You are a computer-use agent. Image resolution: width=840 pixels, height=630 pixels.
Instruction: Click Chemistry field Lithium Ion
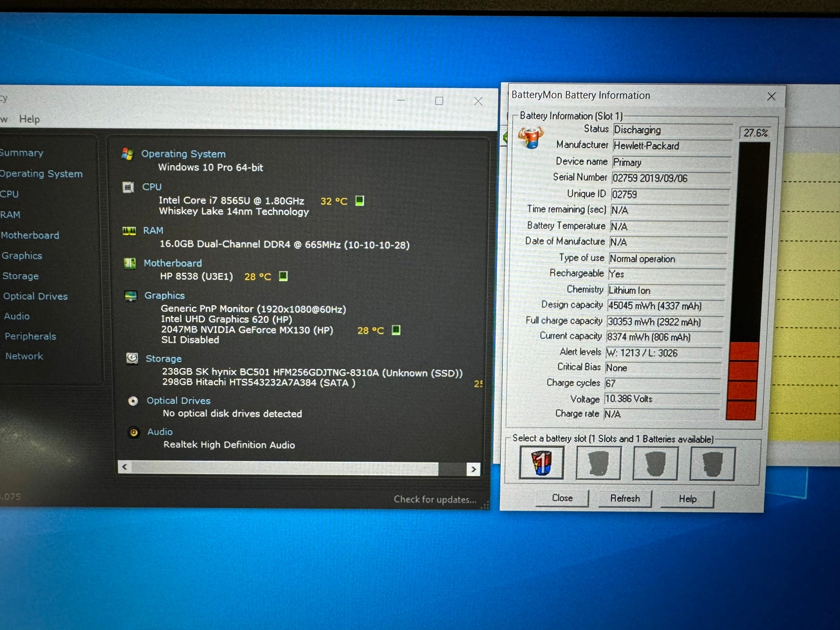(667, 290)
